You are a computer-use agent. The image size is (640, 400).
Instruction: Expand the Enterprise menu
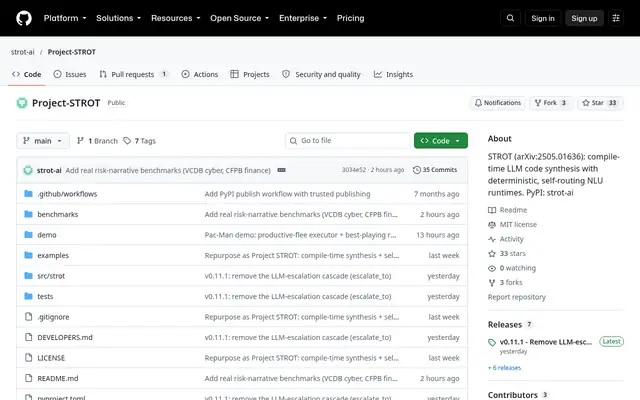click(x=303, y=18)
